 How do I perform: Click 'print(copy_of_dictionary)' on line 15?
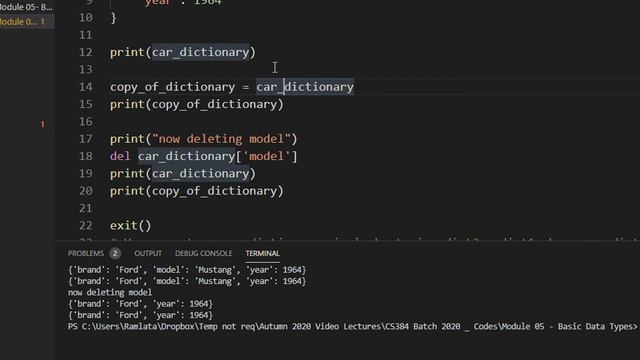click(x=197, y=104)
